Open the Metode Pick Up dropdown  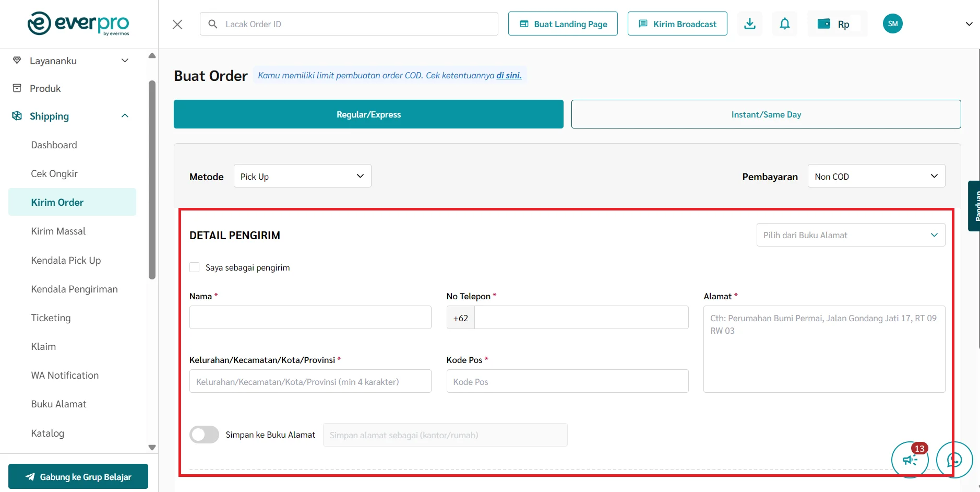(x=302, y=177)
